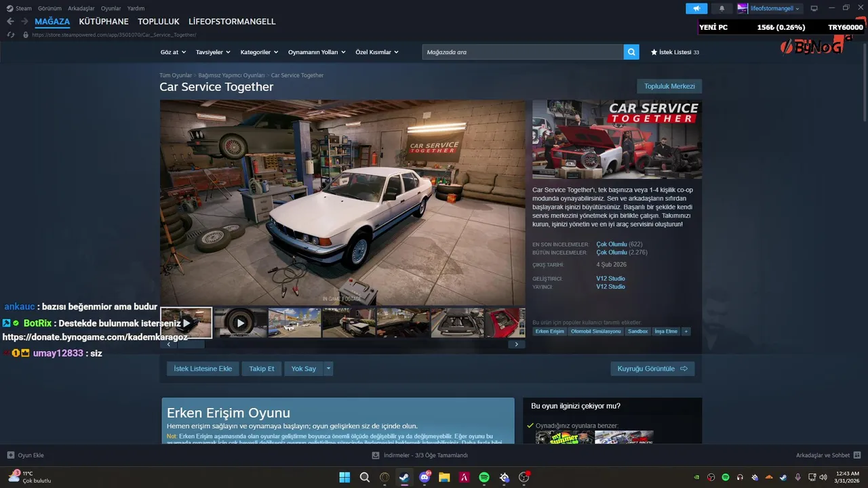Switch to the TOPLULUK tab
Image resolution: width=868 pixels, height=488 pixels.
(x=159, y=22)
